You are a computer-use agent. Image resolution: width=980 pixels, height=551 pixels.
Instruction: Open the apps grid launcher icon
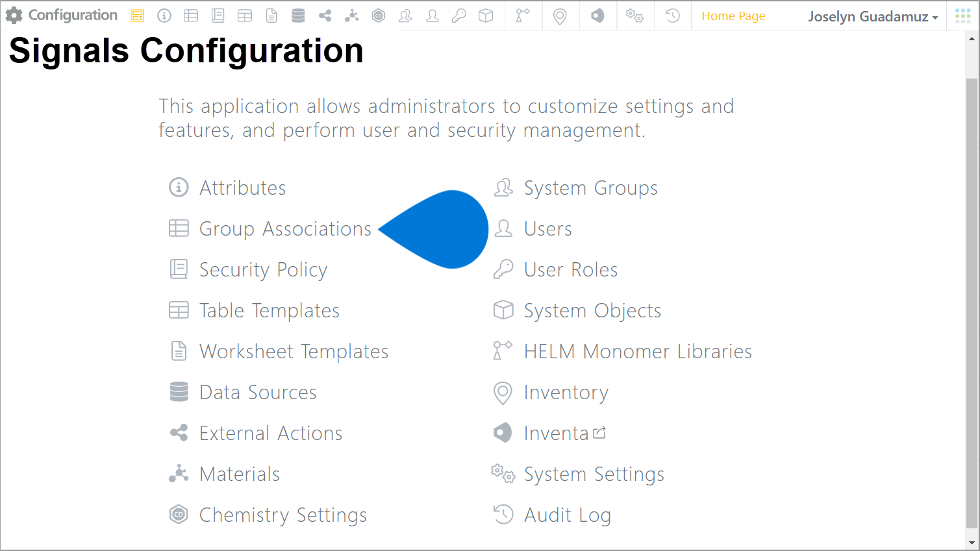pos(963,16)
